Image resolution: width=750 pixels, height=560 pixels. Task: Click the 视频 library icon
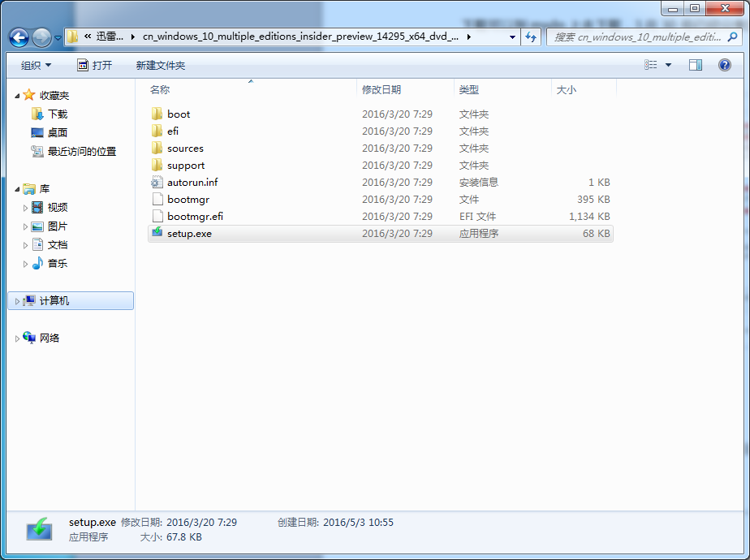(37, 207)
